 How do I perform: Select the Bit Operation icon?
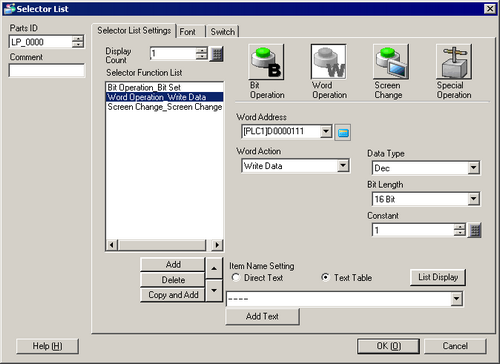point(266,62)
